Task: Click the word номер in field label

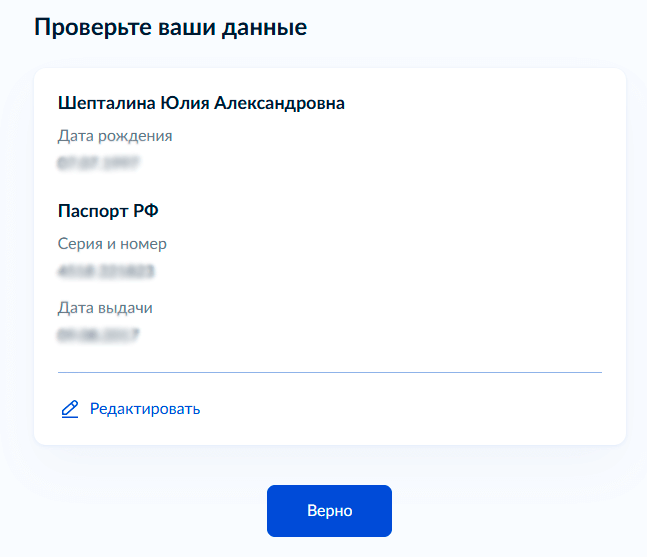Action: (143, 244)
